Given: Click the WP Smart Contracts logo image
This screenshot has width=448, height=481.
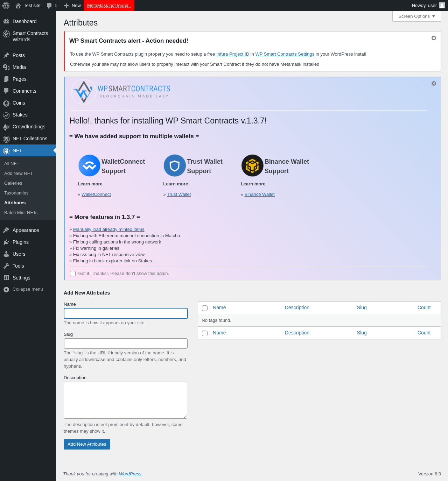Looking at the screenshot, I should tap(120, 92).
